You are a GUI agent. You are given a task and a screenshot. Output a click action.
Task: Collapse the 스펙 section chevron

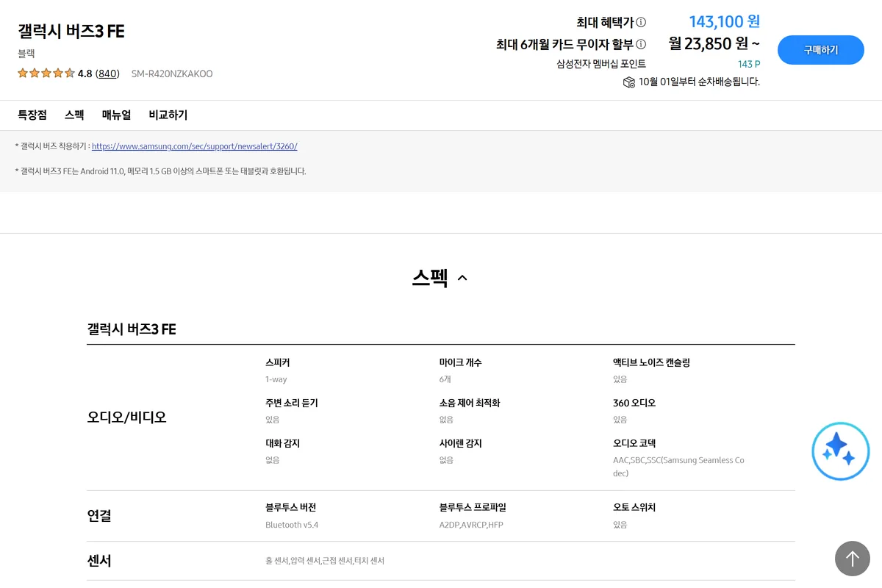[x=462, y=278]
